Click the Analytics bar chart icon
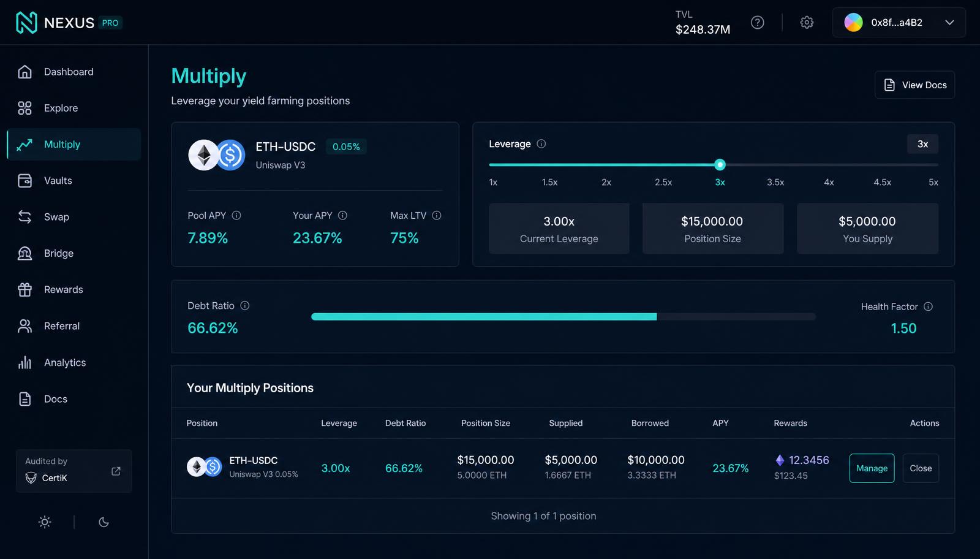 click(x=24, y=362)
